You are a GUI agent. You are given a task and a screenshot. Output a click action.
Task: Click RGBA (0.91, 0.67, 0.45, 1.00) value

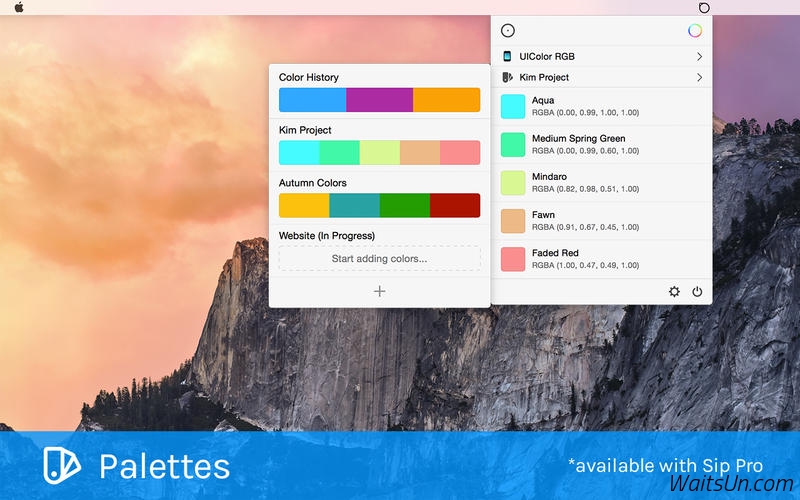585,227
